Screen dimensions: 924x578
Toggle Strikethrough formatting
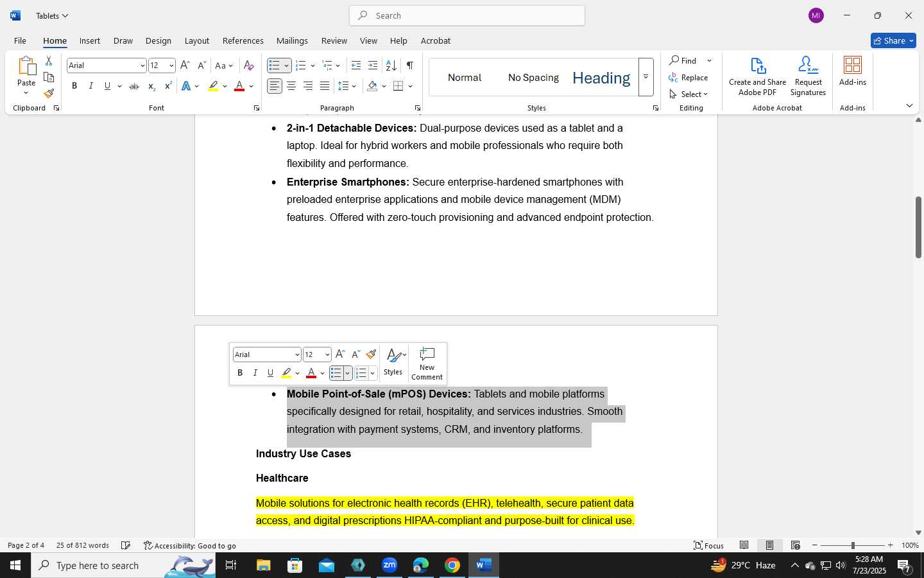click(134, 86)
